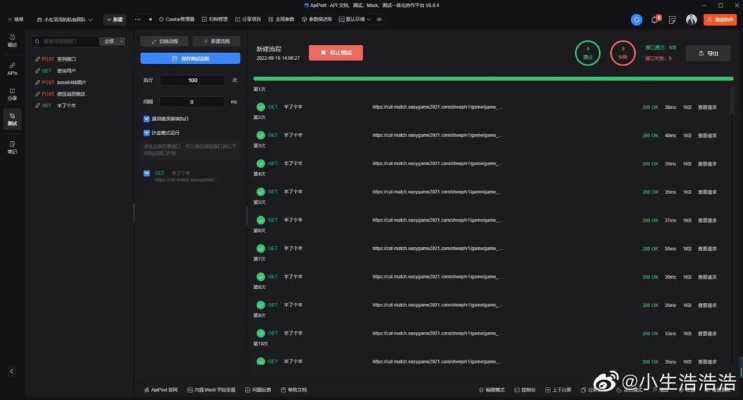
Task: Click green check icon of 第10次 result
Action: [x=261, y=361]
